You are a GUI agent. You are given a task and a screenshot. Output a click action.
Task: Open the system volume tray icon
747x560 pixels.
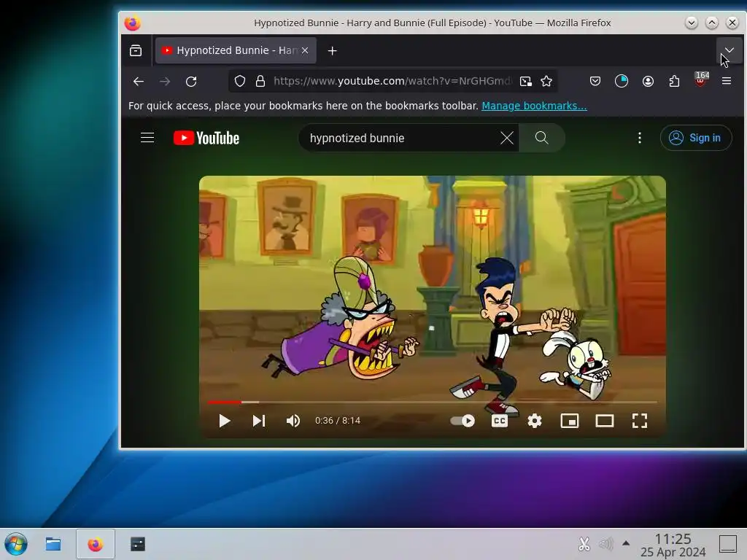[605, 544]
